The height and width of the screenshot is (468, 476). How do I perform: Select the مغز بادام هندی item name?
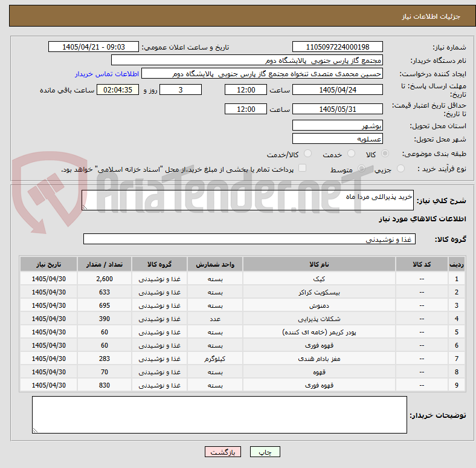click(x=319, y=359)
